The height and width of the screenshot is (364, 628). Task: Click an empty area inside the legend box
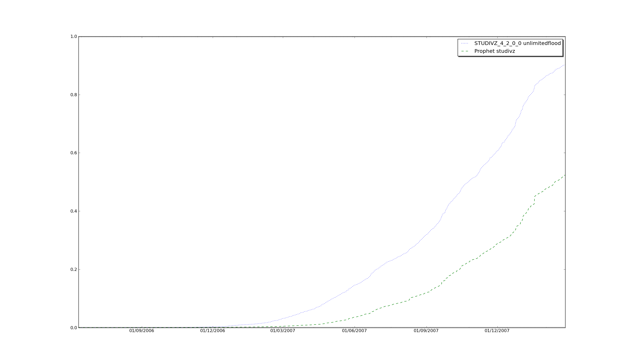(539, 51)
